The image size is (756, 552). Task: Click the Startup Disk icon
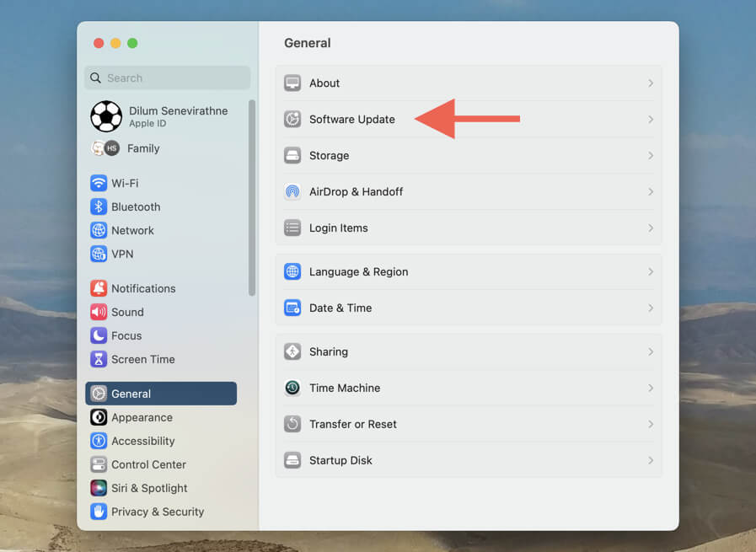292,460
